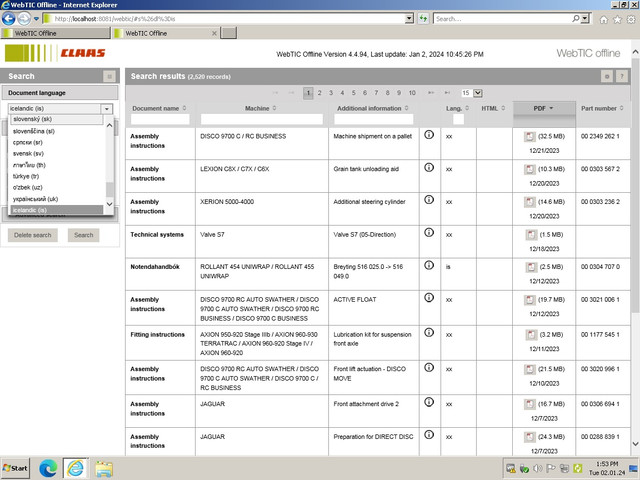The width and height of the screenshot is (640, 480).
Task: Show info for Front lift actuation row
Action: [429, 367]
